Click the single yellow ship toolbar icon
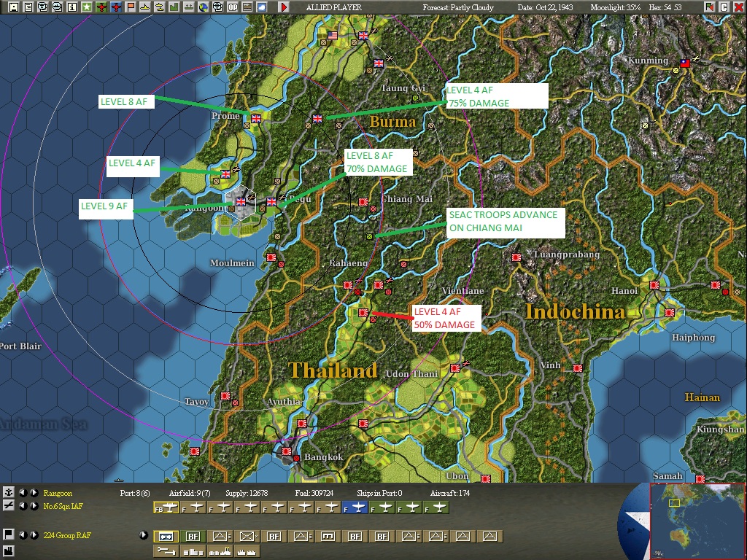The width and height of the screenshot is (747, 560). pyautogui.click(x=145, y=7)
